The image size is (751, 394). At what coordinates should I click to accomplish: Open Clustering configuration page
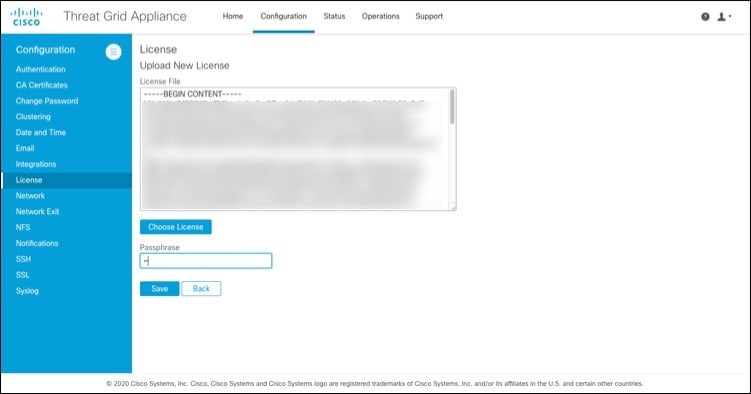point(33,117)
